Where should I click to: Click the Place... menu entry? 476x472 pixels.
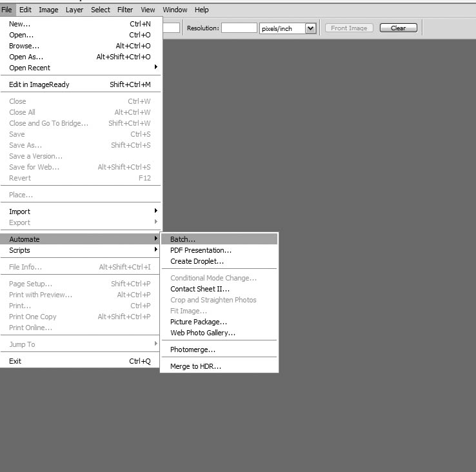[80, 195]
